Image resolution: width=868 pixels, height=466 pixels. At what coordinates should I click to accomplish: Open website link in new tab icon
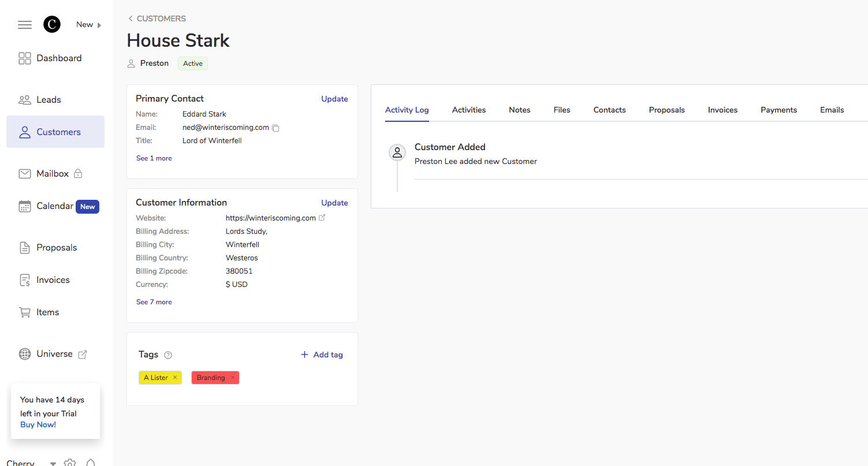point(322,218)
